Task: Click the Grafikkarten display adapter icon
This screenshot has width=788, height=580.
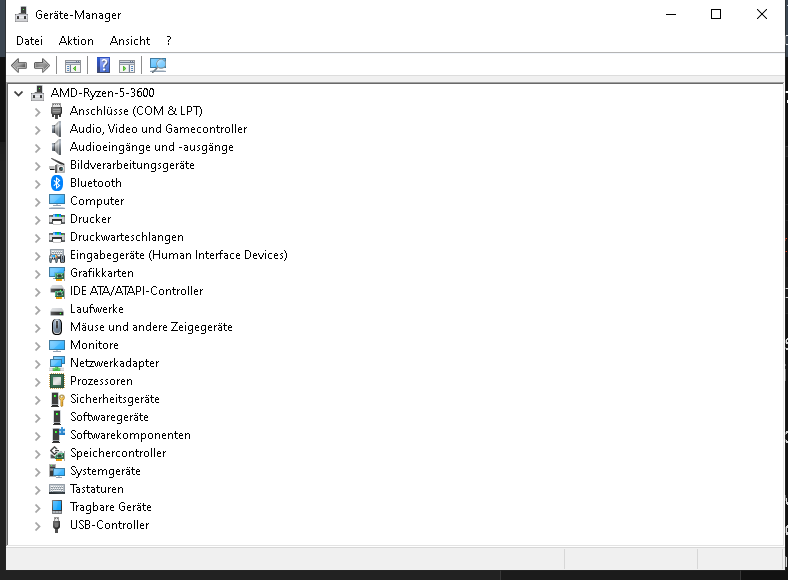Action: point(57,273)
